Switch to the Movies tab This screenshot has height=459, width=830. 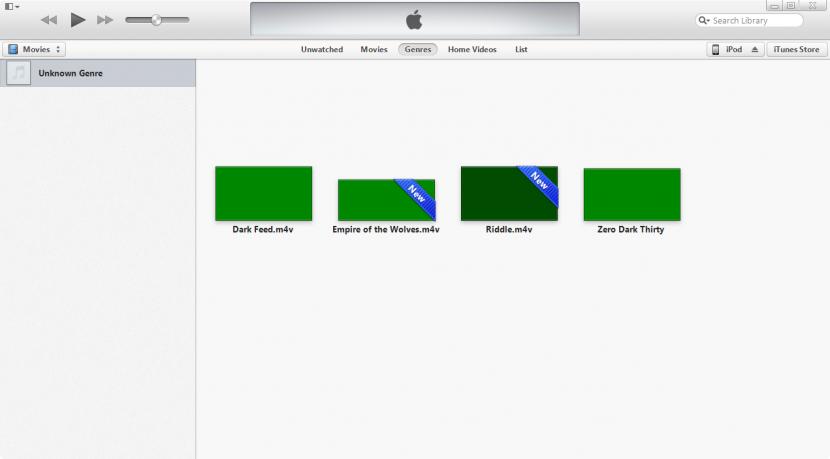(374, 49)
